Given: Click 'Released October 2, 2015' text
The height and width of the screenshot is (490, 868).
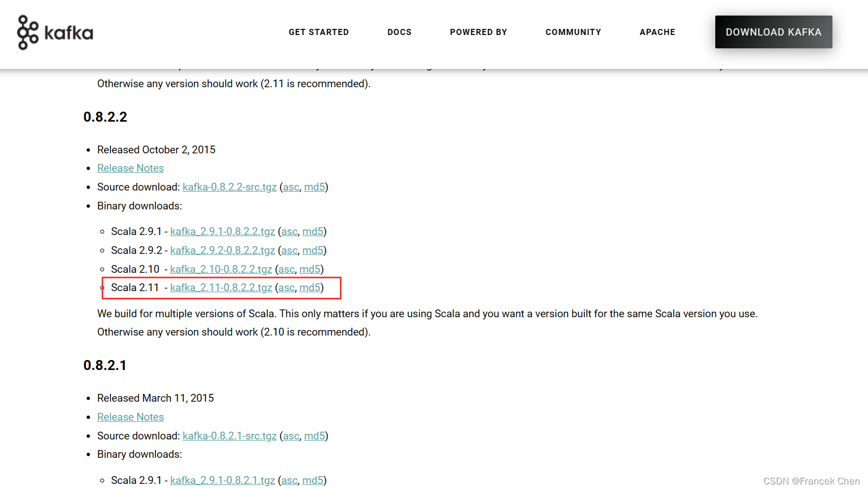Looking at the screenshot, I should click(156, 150).
